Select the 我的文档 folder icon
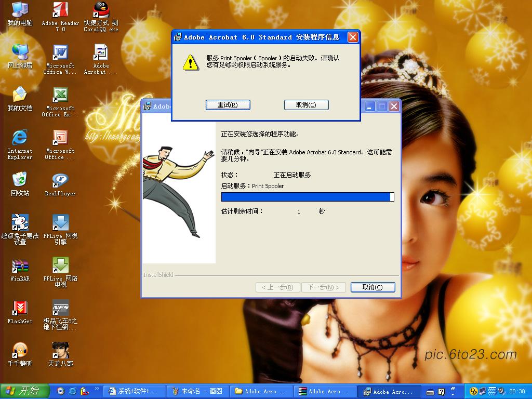This screenshot has width=532, height=399. point(20,99)
